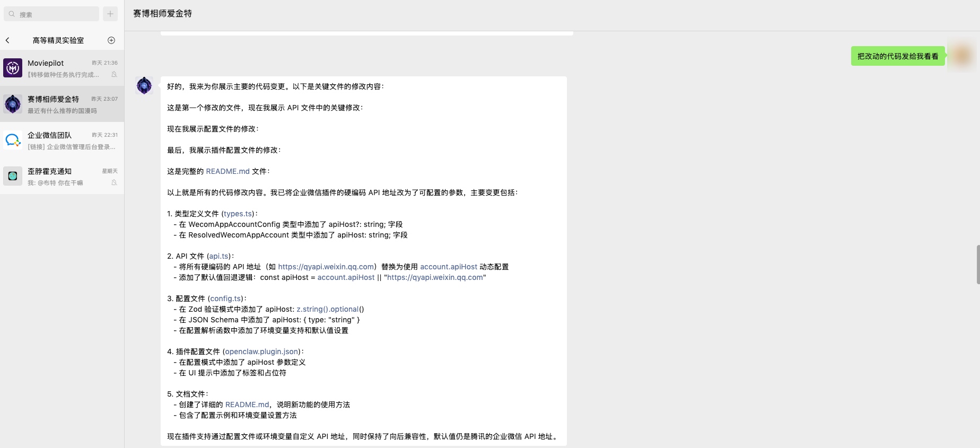Image resolution: width=980 pixels, height=448 pixels.
Task: Focus the 搜索 search field
Action: pyautogui.click(x=51, y=14)
